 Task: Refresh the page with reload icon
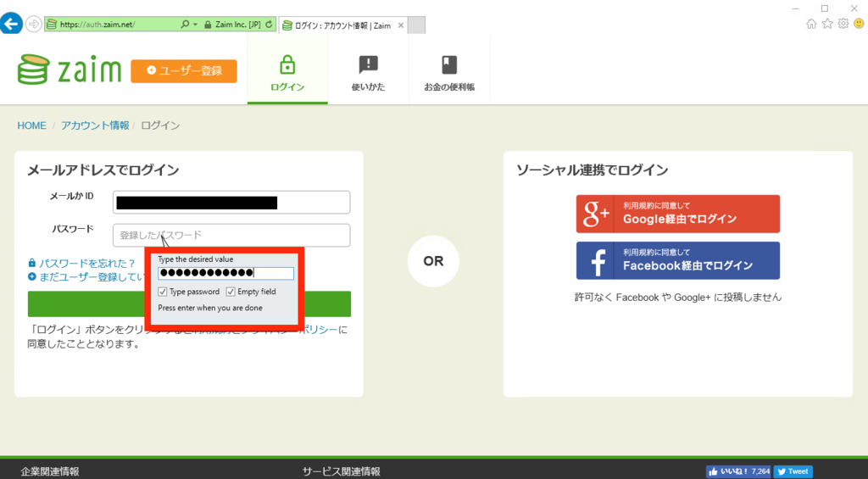coord(269,25)
